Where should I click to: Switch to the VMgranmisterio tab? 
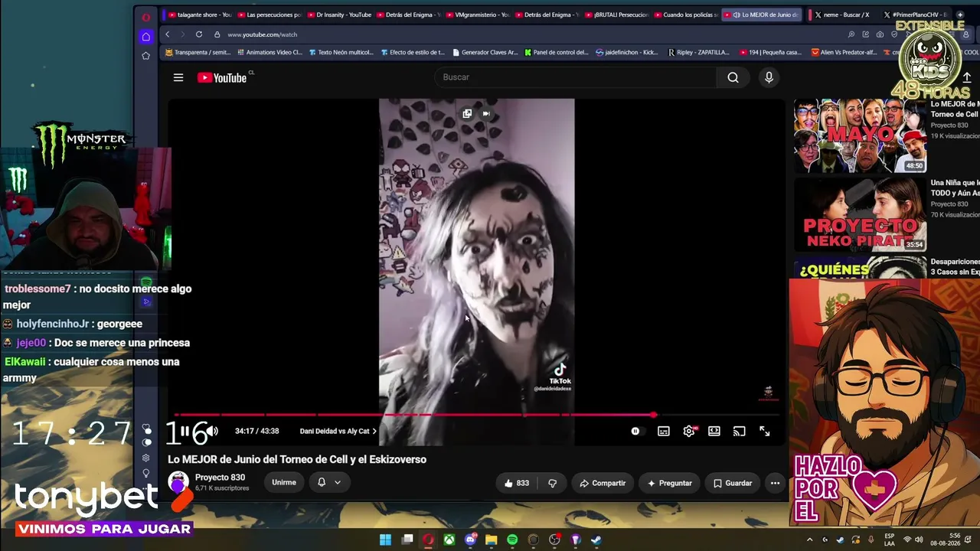[478, 15]
